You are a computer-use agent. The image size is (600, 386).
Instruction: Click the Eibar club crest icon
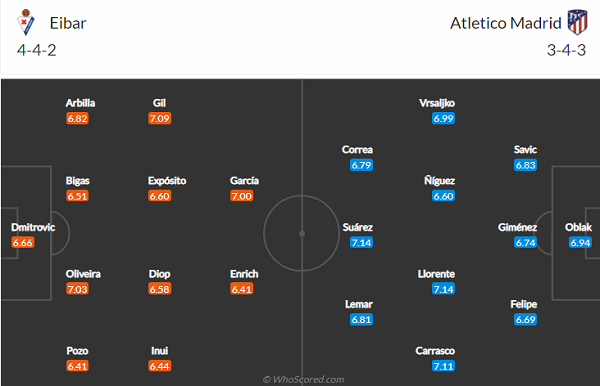pyautogui.click(x=26, y=23)
